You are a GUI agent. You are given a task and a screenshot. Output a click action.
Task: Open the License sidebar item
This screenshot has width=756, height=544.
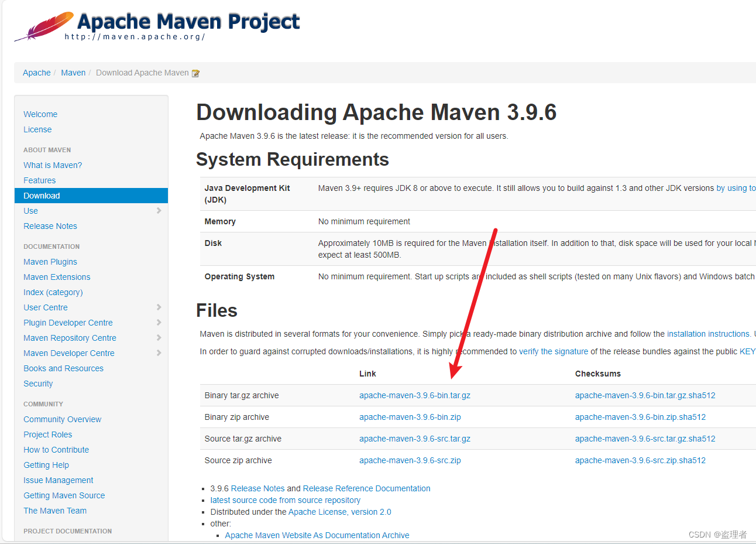pos(37,129)
